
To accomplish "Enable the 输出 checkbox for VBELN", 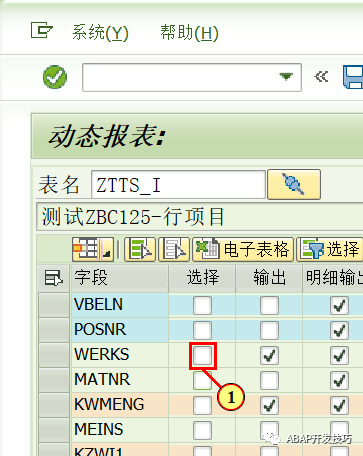I will (269, 305).
